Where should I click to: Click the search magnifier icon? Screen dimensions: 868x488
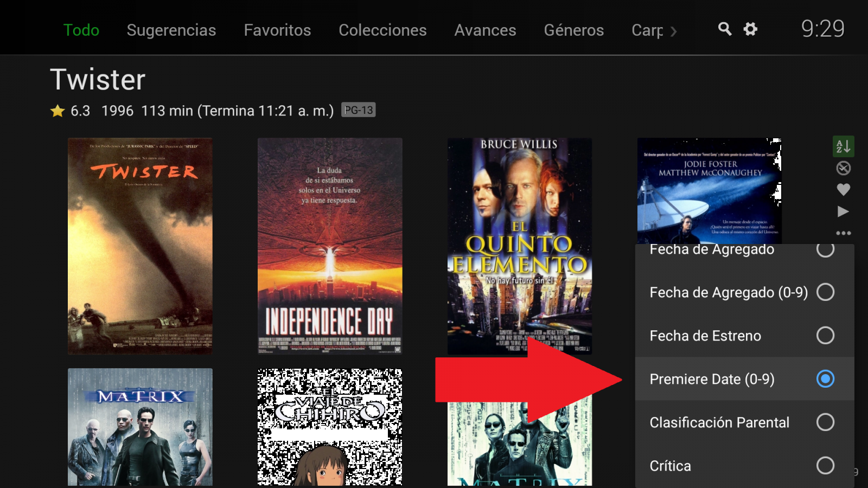pos(725,30)
